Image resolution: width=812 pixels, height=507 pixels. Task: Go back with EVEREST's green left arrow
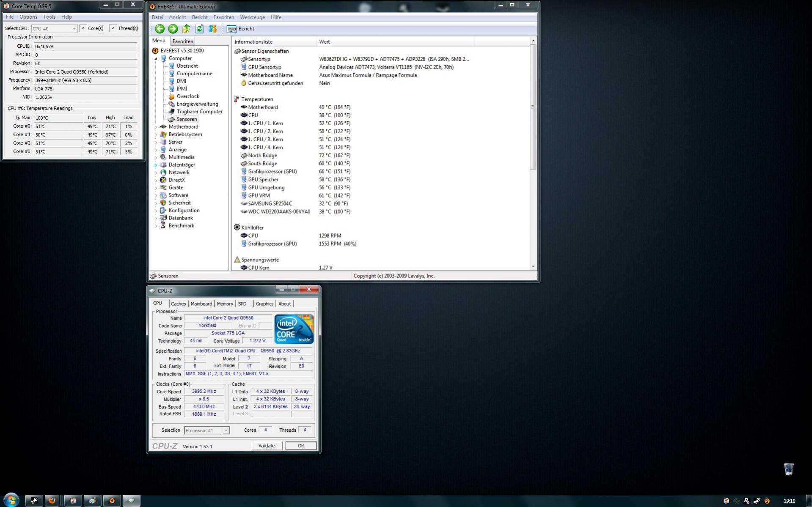point(160,29)
